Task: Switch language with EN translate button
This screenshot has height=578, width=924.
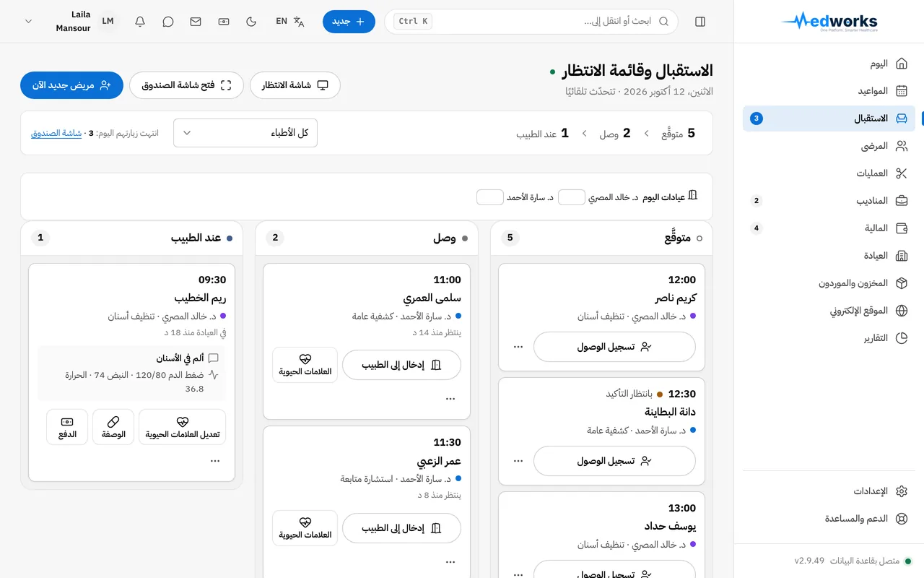Action: click(x=290, y=22)
